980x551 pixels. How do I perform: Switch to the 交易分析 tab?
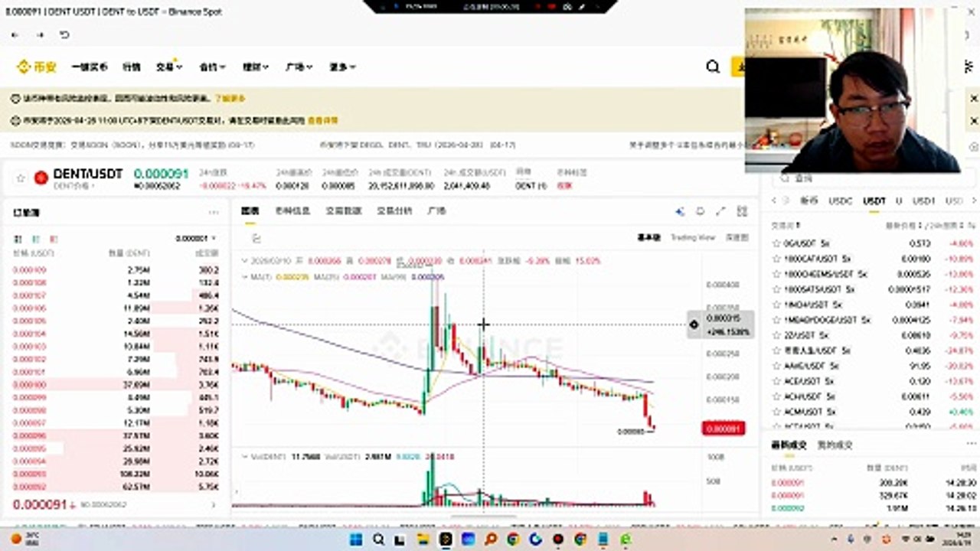click(394, 210)
